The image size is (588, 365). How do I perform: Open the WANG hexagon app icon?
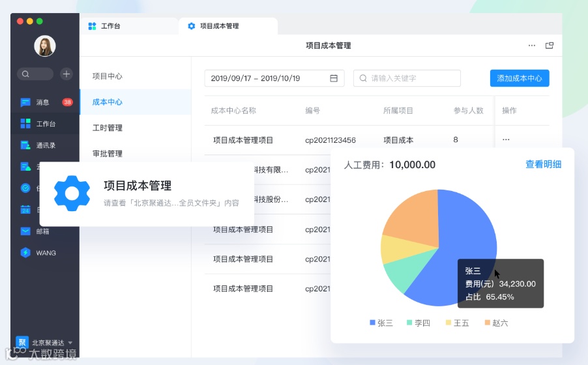25,253
